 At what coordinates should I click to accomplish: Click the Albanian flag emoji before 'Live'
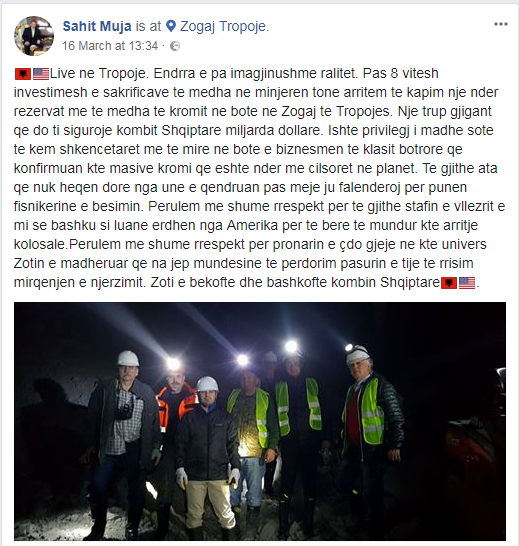tap(23, 74)
